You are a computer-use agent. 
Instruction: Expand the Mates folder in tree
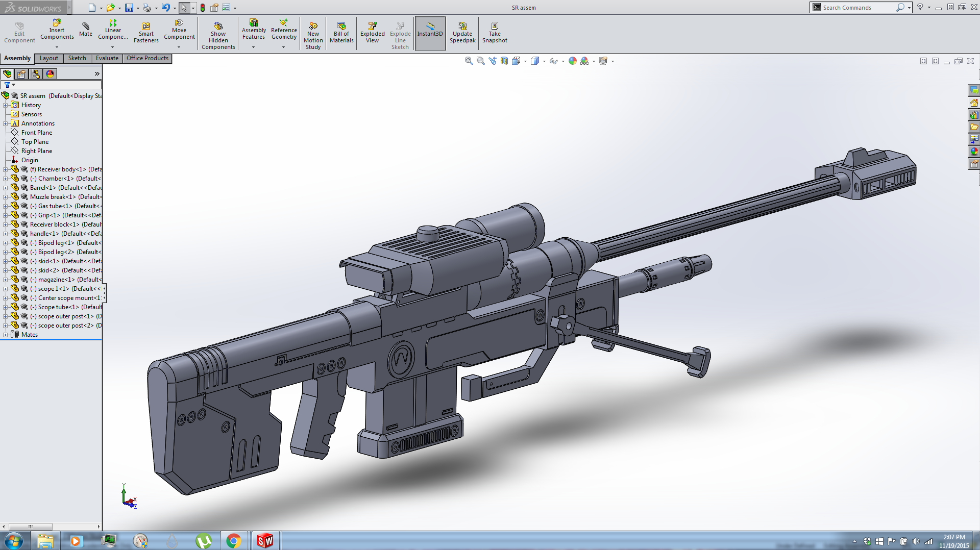click(x=6, y=335)
